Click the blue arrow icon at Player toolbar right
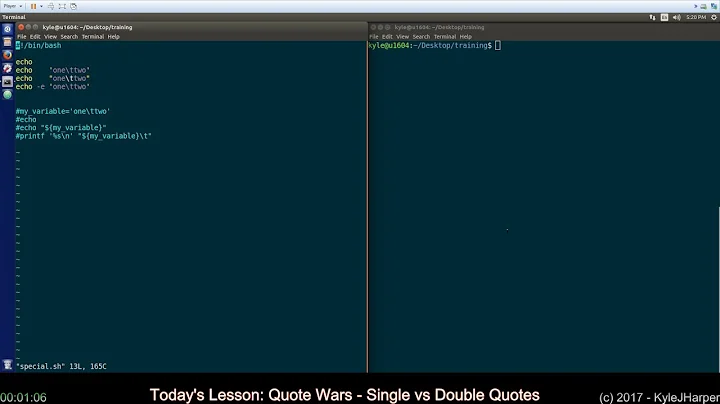This screenshot has width=720, height=404. click(x=695, y=6)
